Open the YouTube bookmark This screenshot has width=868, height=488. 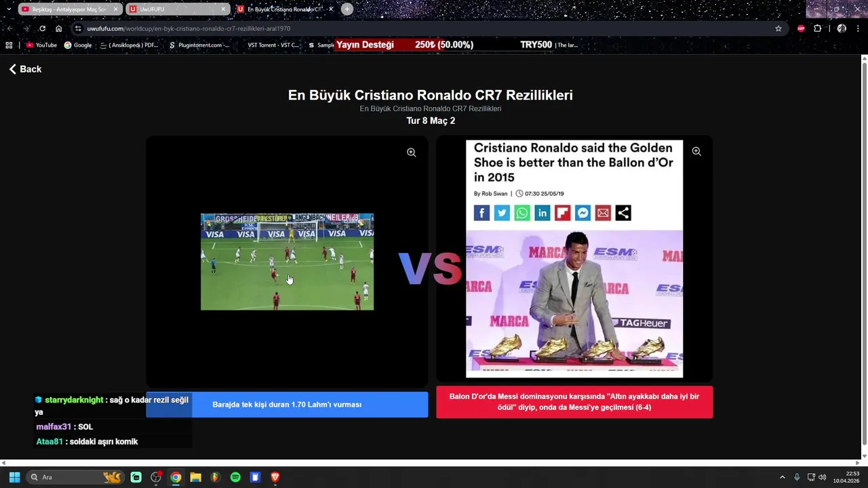pyautogui.click(x=41, y=45)
